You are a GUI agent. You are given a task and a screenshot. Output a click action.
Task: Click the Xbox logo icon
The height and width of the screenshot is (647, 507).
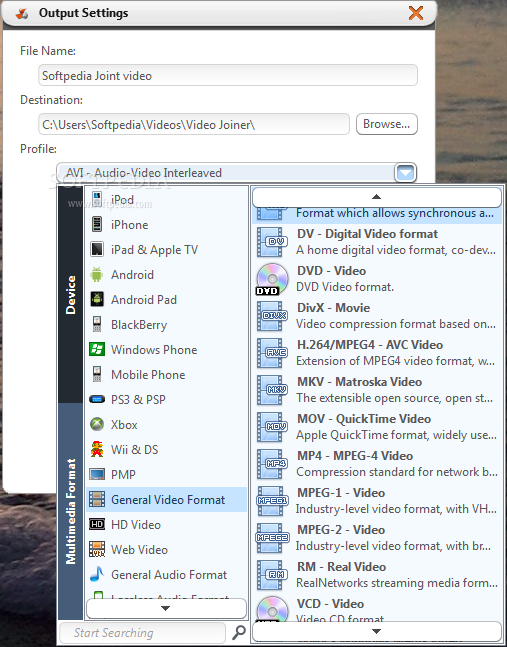click(x=97, y=424)
